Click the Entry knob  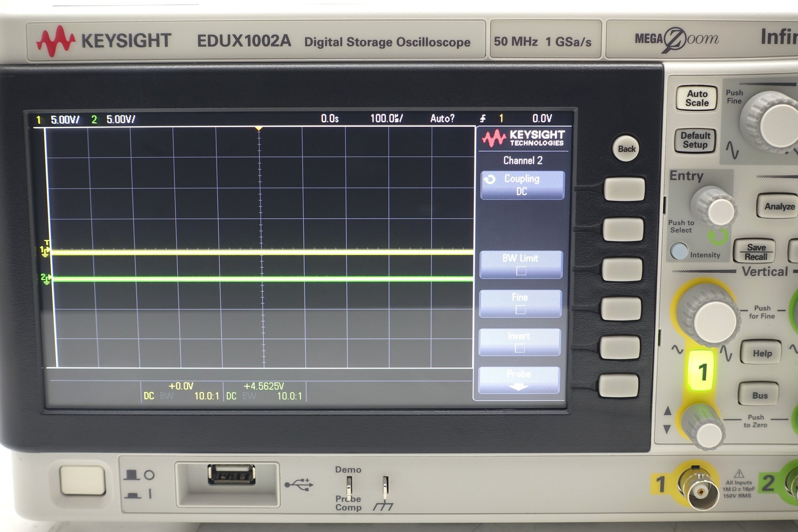coord(715,207)
